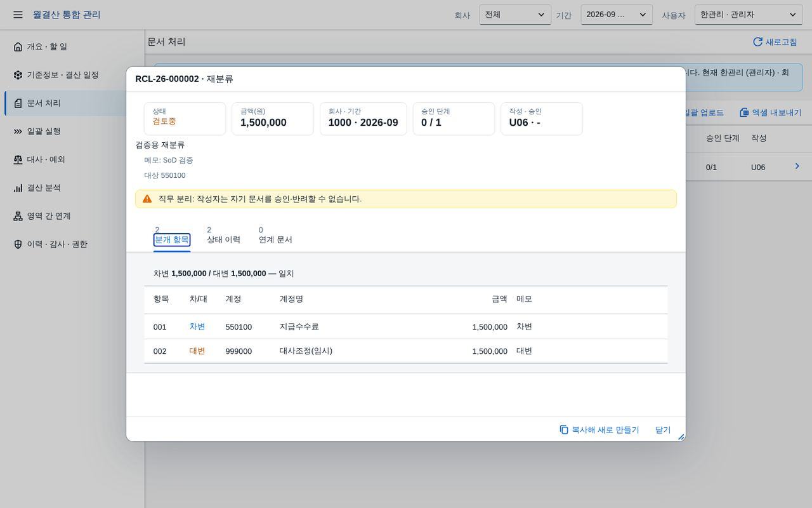Open the 사용자 dropdown 한관리 · 관리자
The image size is (812, 508).
pyautogui.click(x=749, y=15)
